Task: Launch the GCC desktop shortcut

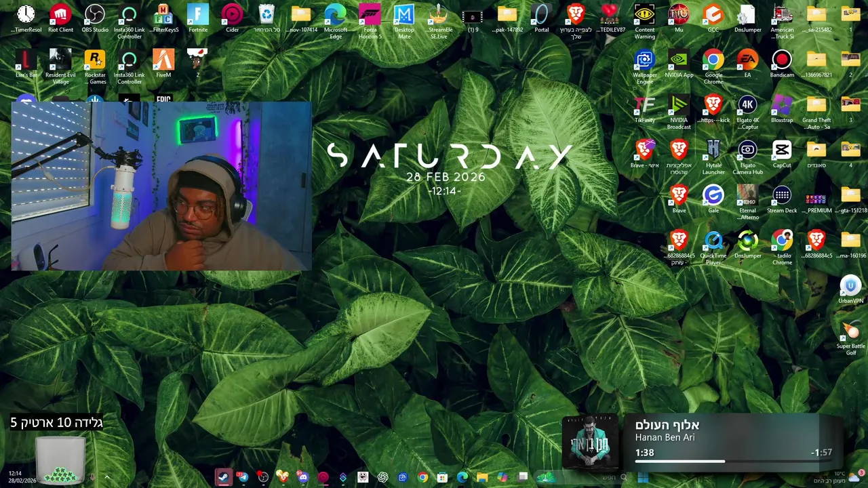Action: (713, 18)
